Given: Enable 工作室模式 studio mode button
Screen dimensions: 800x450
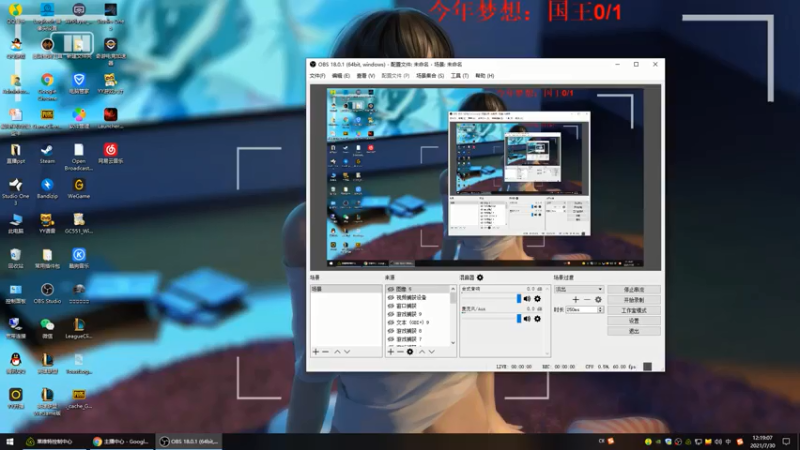Looking at the screenshot, I should click(x=634, y=310).
